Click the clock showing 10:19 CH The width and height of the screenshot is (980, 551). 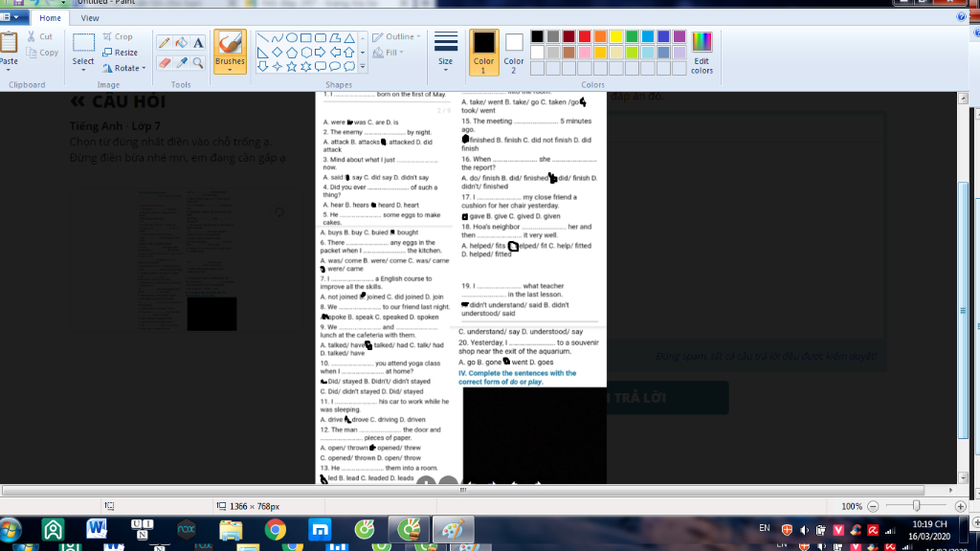click(929, 524)
